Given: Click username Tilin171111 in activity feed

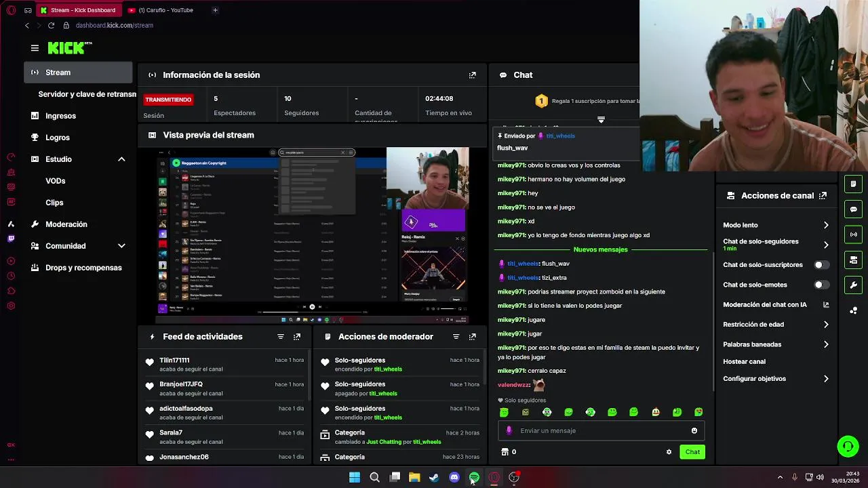Looking at the screenshot, I should click(x=174, y=361).
